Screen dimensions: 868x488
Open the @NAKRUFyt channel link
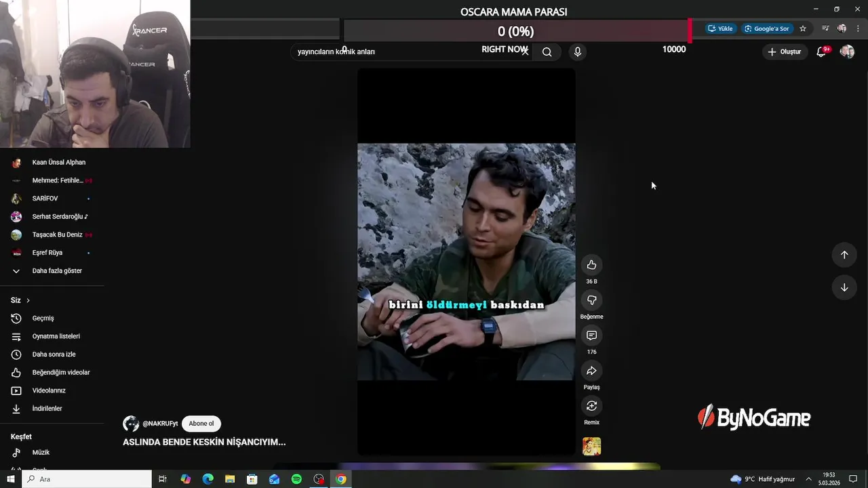pos(160,424)
